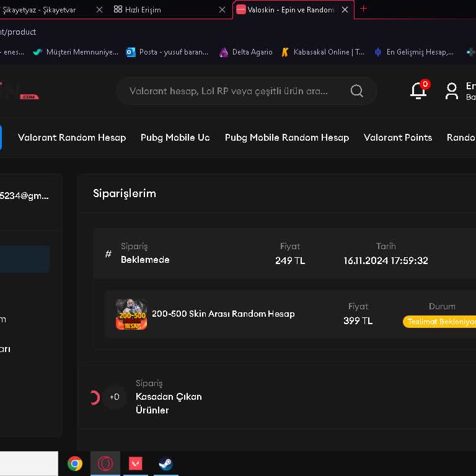Click the +0 badge beside Kasadan Çıkan Ürünler
The width and height of the screenshot is (476, 476).
[114, 397]
